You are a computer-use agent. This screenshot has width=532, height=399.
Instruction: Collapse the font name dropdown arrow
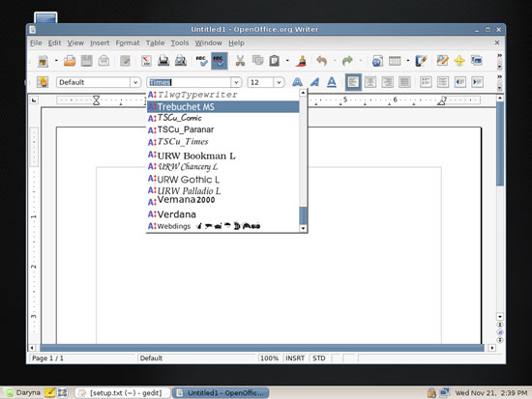[x=236, y=82]
